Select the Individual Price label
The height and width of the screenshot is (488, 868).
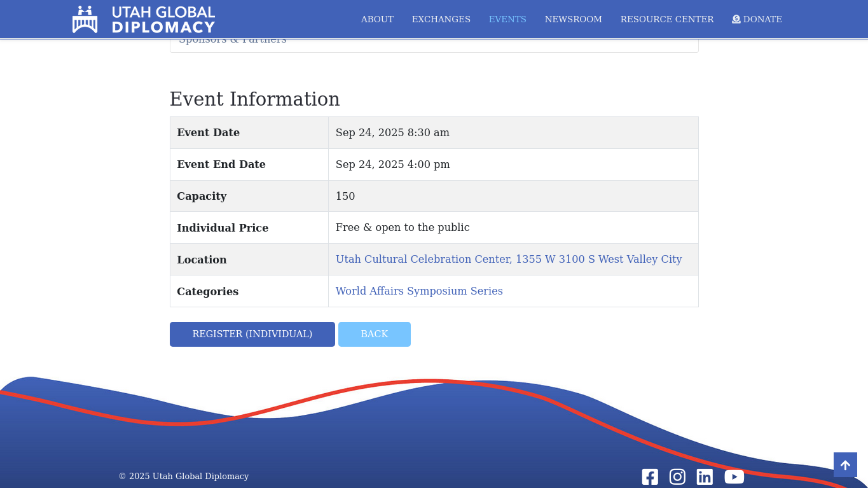pos(223,228)
